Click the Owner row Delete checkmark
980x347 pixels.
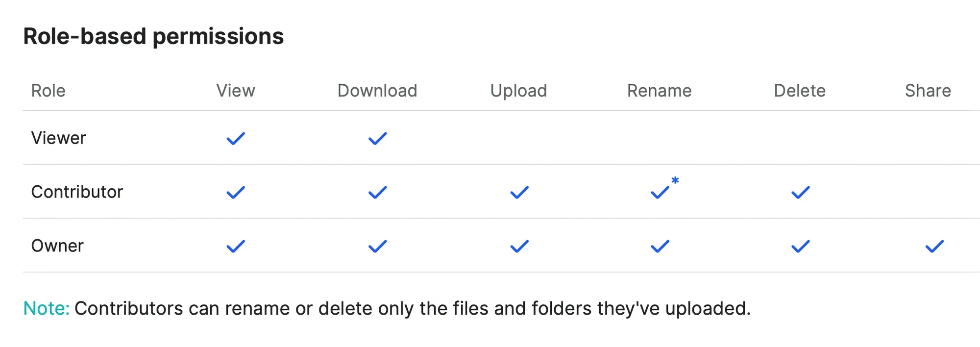click(801, 247)
